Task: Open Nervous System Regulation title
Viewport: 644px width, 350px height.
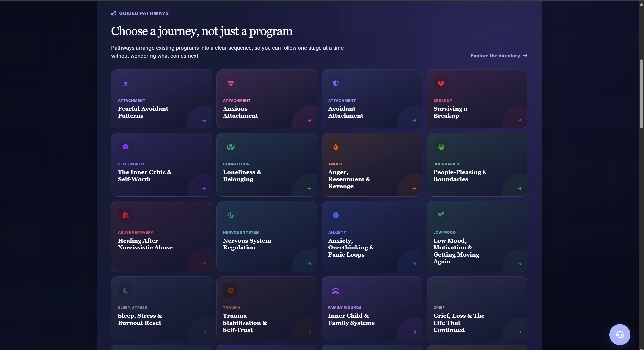Action: 247,244
